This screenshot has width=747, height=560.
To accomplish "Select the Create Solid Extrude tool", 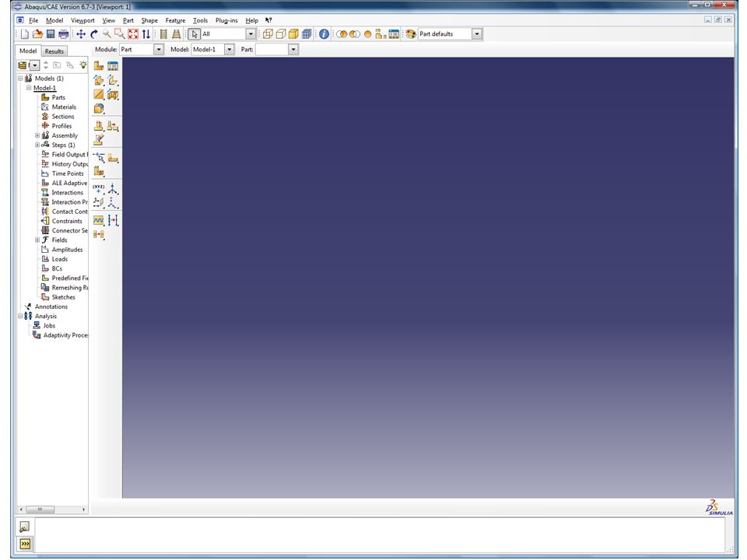I will point(99,80).
